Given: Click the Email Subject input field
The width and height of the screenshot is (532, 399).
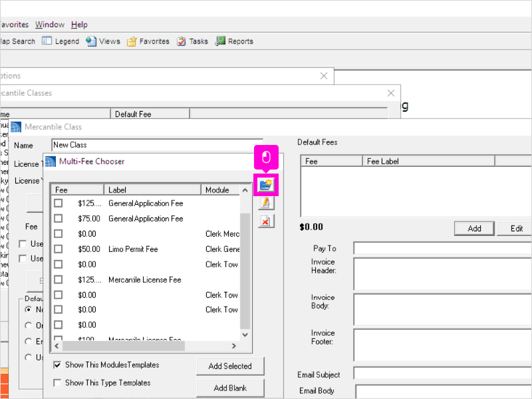Looking at the screenshot, I should coord(442,373).
